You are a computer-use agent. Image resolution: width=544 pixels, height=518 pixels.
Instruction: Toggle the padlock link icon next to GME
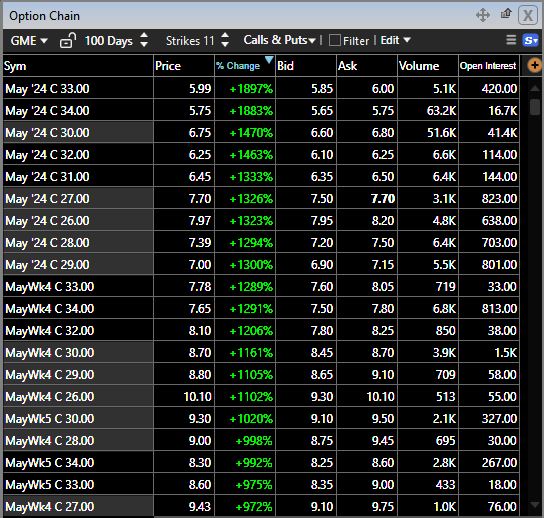click(x=68, y=41)
